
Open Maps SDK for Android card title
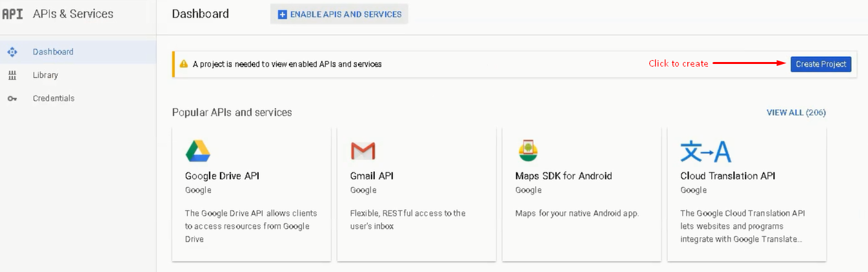563,176
